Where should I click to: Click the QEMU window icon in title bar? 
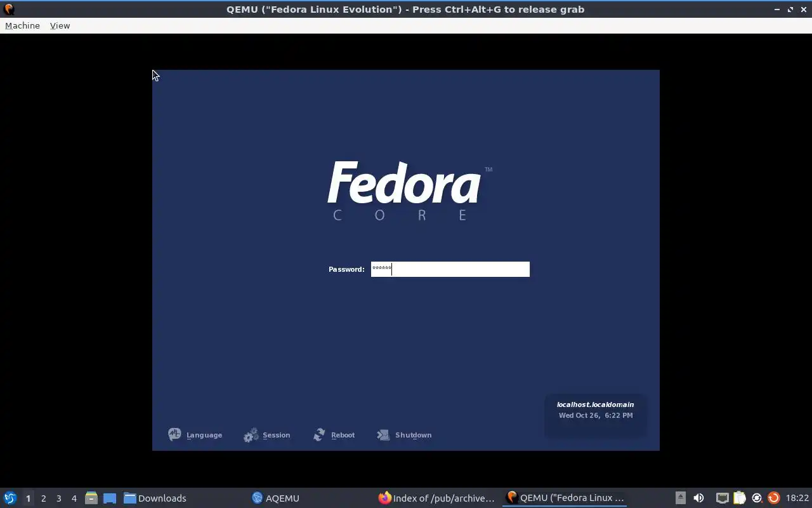click(x=8, y=9)
